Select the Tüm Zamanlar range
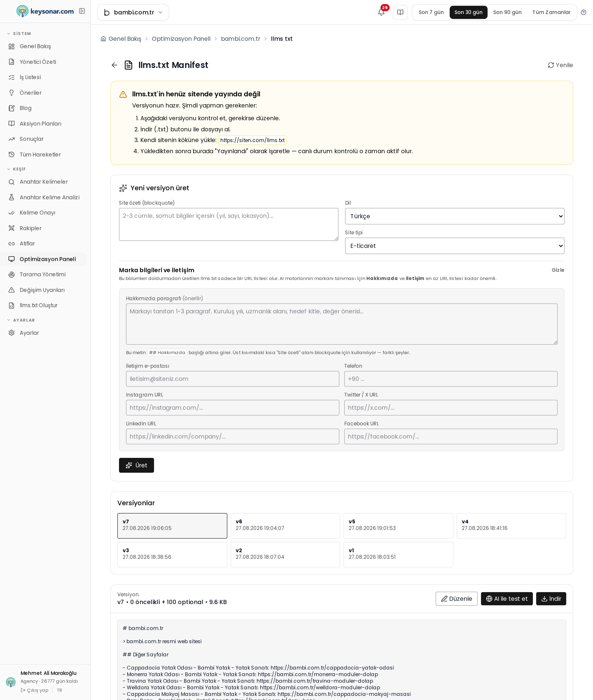This screenshot has width=593, height=700. tap(551, 12)
